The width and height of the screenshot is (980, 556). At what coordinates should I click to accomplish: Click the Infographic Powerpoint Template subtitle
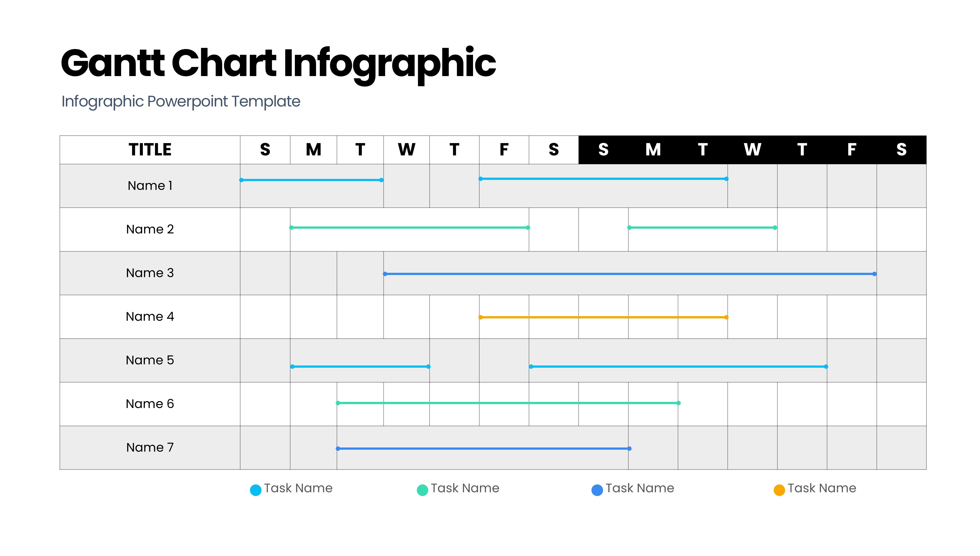tap(181, 102)
